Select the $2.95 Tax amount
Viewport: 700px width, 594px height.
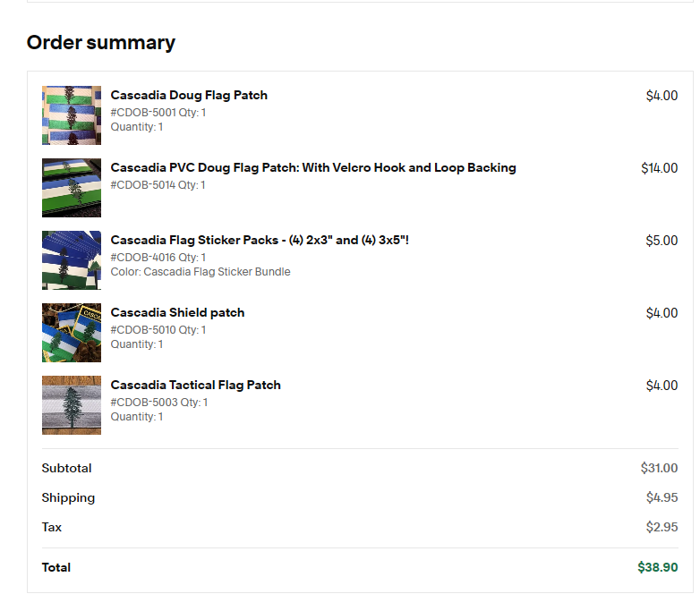tap(662, 527)
